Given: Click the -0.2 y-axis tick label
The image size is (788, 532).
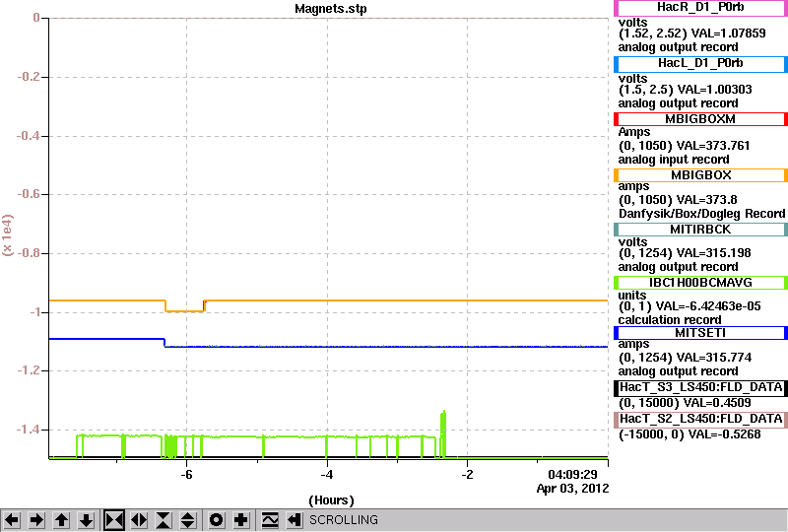Looking at the screenshot, I should point(28,77).
